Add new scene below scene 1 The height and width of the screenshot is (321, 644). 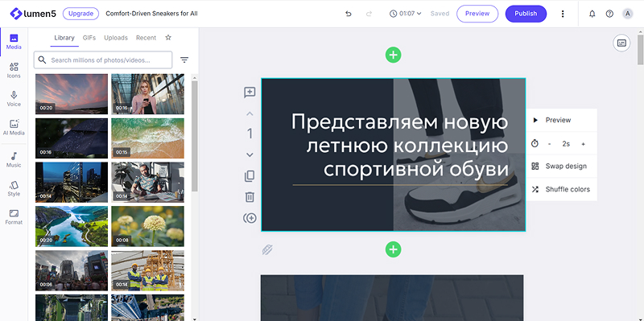pyautogui.click(x=393, y=249)
